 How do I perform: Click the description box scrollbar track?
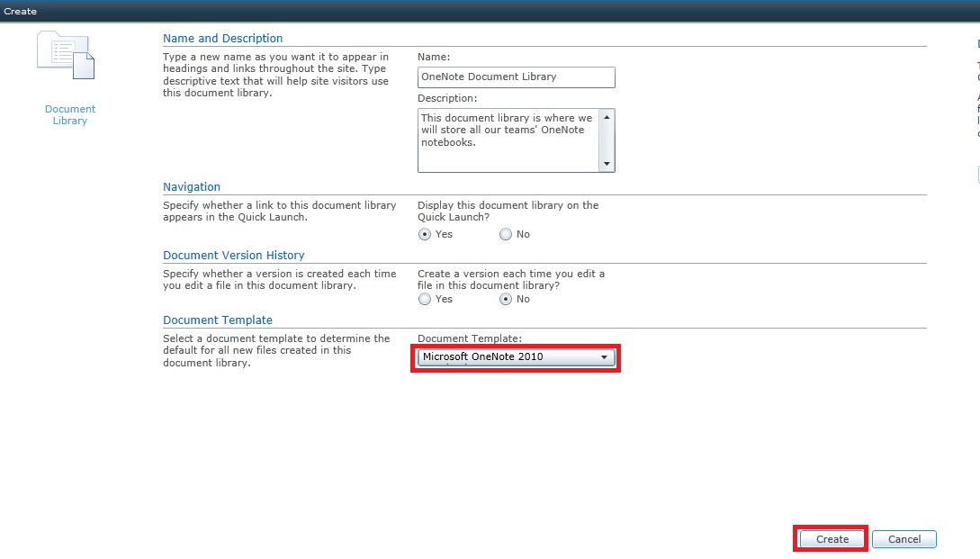pyautogui.click(x=607, y=140)
